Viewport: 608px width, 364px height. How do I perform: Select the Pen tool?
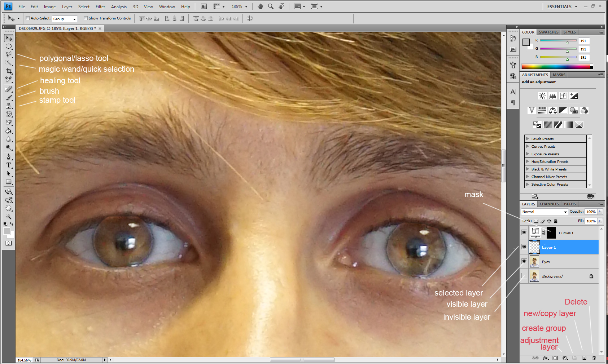pos(9,157)
